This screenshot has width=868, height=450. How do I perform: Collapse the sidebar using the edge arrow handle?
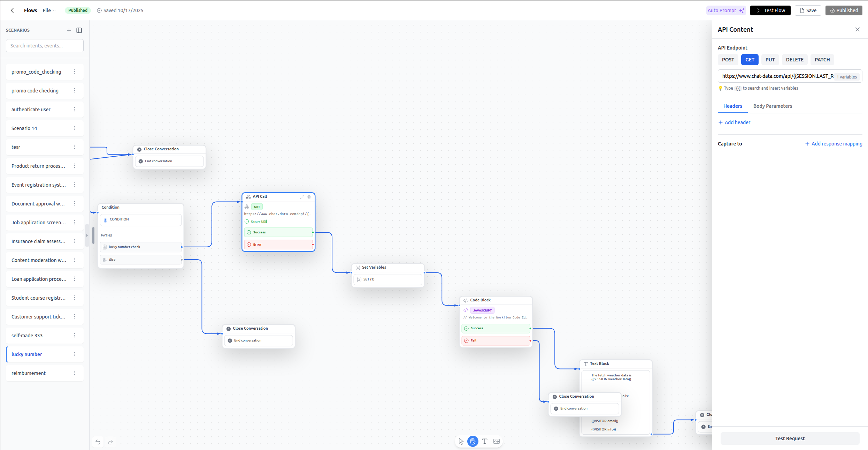coord(87,235)
